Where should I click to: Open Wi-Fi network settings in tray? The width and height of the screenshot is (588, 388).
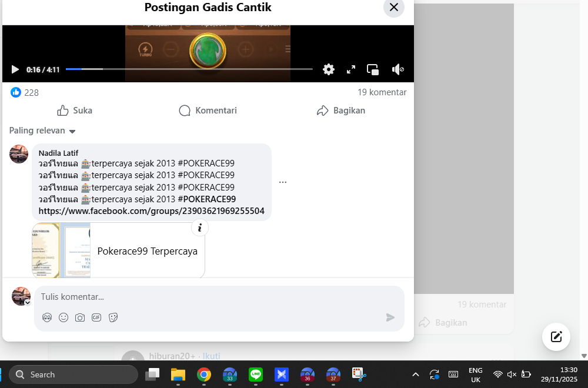pos(497,374)
